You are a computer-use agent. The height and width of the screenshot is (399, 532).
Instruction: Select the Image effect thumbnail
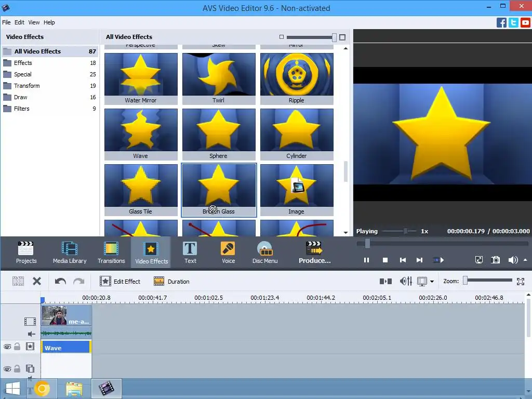point(297,190)
